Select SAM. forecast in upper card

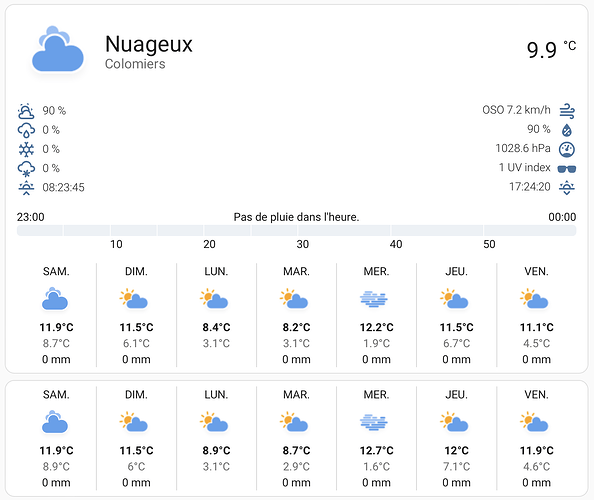coord(56,315)
